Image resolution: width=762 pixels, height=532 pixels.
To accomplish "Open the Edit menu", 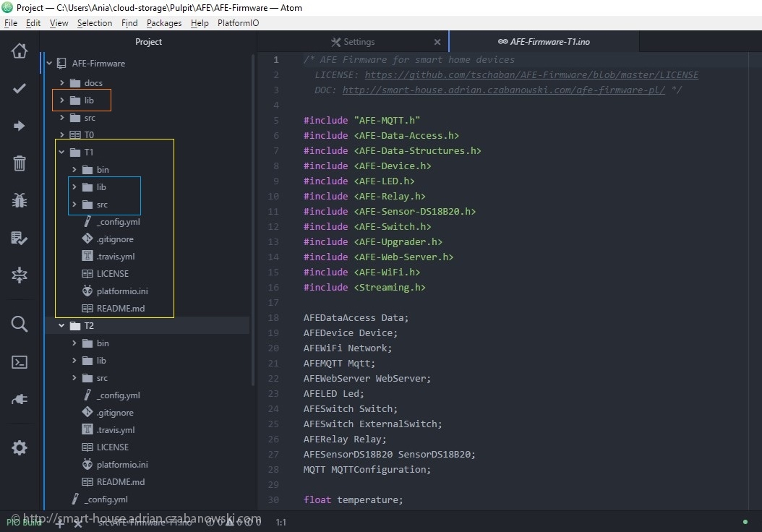I will pyautogui.click(x=33, y=23).
